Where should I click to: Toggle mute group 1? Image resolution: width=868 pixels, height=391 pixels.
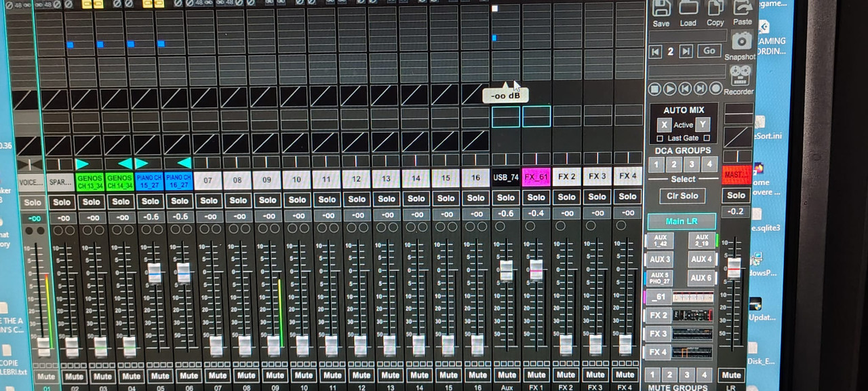click(652, 375)
